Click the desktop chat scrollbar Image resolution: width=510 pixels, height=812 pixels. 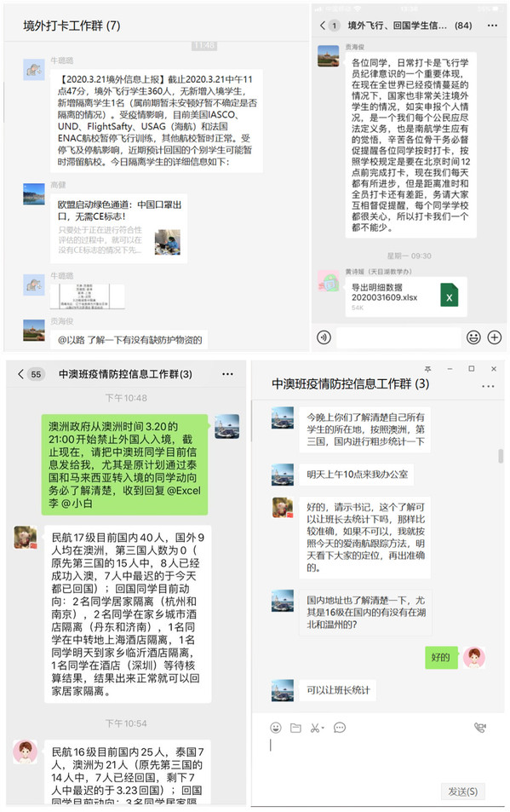coord(501,456)
